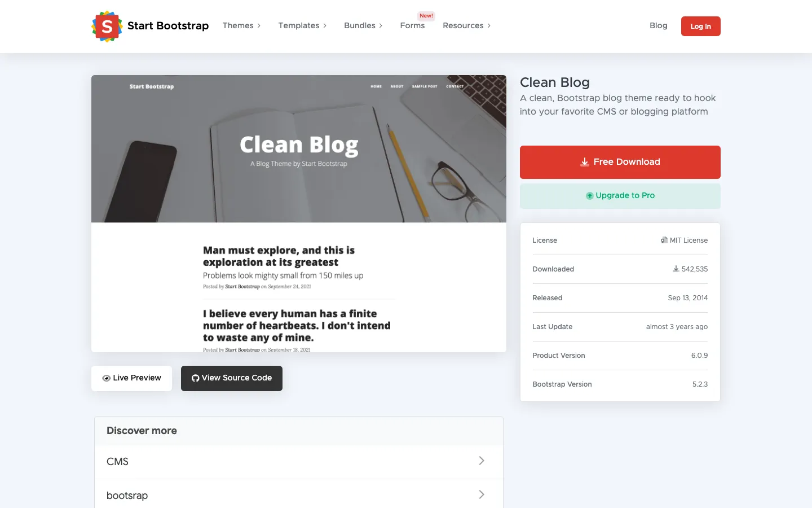
Task: Click the Upgrade to Pro button
Action: tap(620, 196)
